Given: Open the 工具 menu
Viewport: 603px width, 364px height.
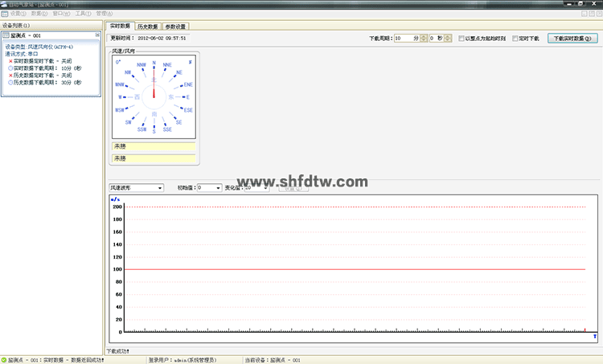Looking at the screenshot, I should 83,14.
